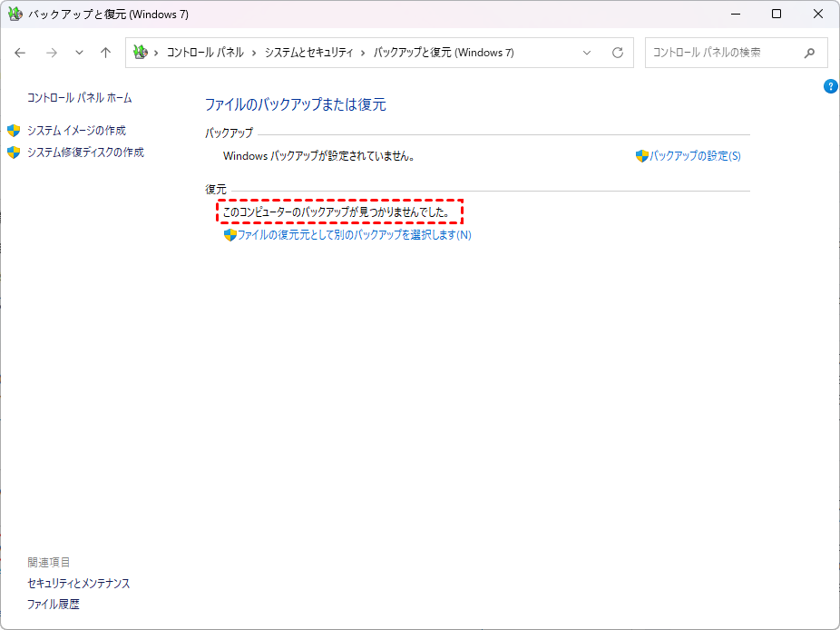
Task: Select the システムとセキュリティ breadcrumb
Action: tap(308, 53)
